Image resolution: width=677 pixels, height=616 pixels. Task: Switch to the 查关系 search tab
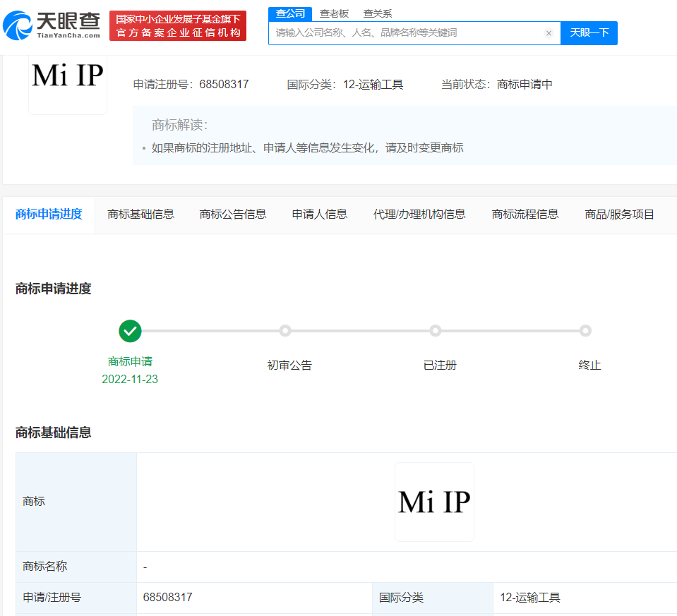point(378,13)
